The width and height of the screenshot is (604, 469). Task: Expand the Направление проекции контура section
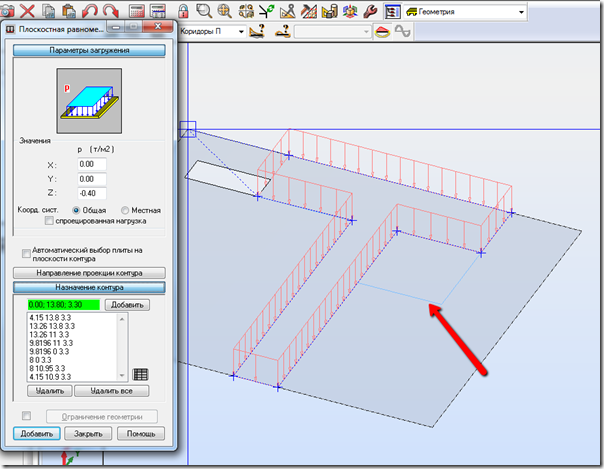click(x=89, y=272)
